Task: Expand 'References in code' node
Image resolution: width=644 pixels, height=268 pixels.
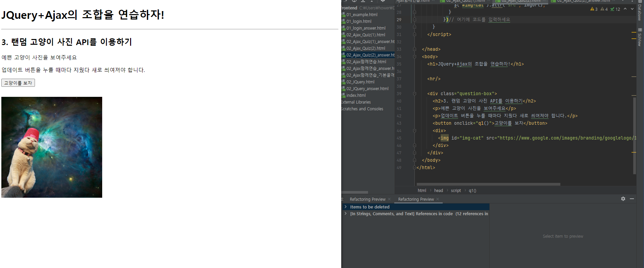Action: click(x=345, y=214)
